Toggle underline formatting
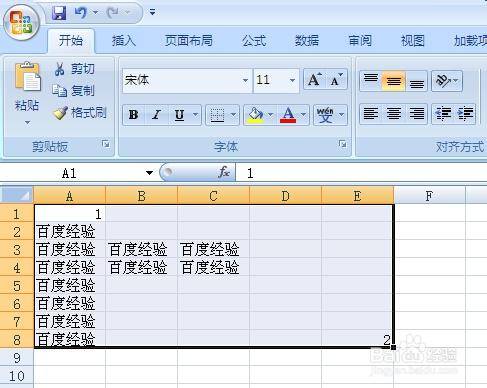The height and width of the screenshot is (388, 487). pyautogui.click(x=180, y=115)
